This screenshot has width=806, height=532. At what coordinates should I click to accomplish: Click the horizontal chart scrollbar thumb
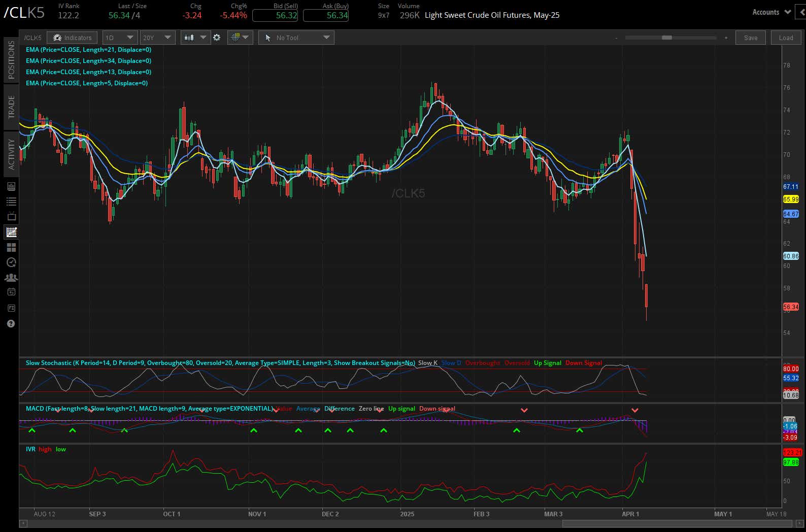pos(677,523)
